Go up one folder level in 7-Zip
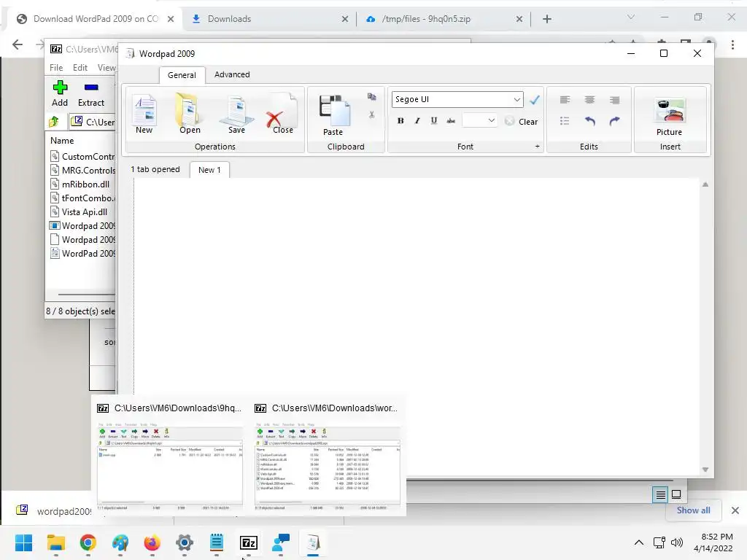747x560 pixels. pos(54,122)
